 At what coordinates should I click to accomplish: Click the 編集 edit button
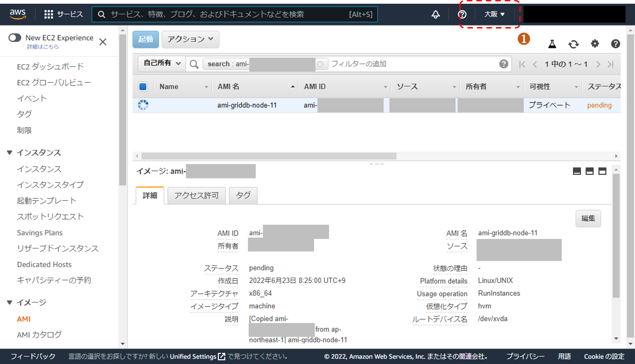coord(588,219)
